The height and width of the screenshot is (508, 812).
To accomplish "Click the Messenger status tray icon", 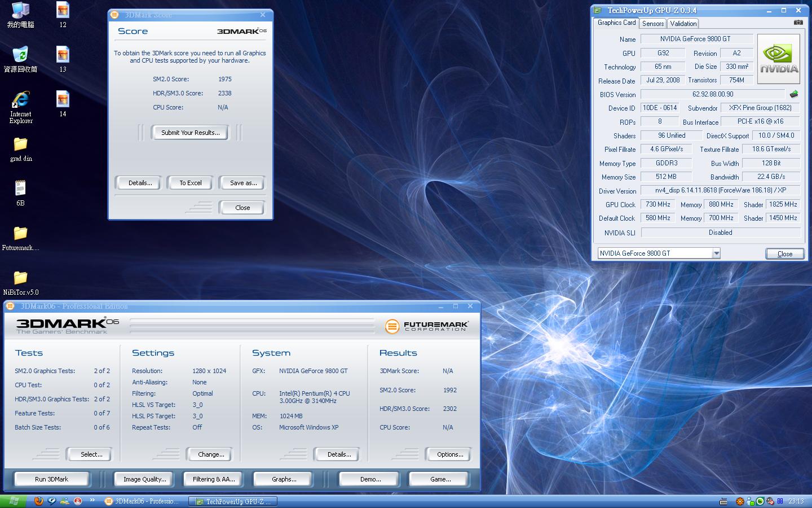I will pyautogui.click(x=750, y=501).
